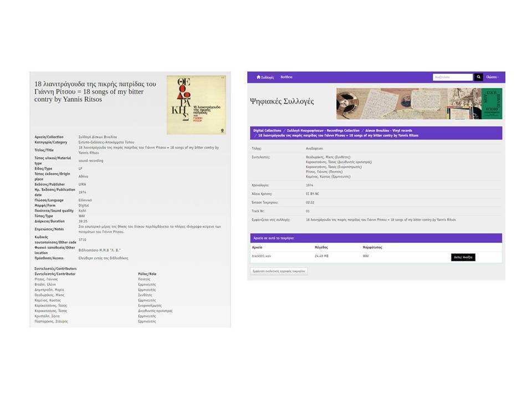Select the 3710 identification code value
Screen dimensions: 532x399
[x=82, y=239]
